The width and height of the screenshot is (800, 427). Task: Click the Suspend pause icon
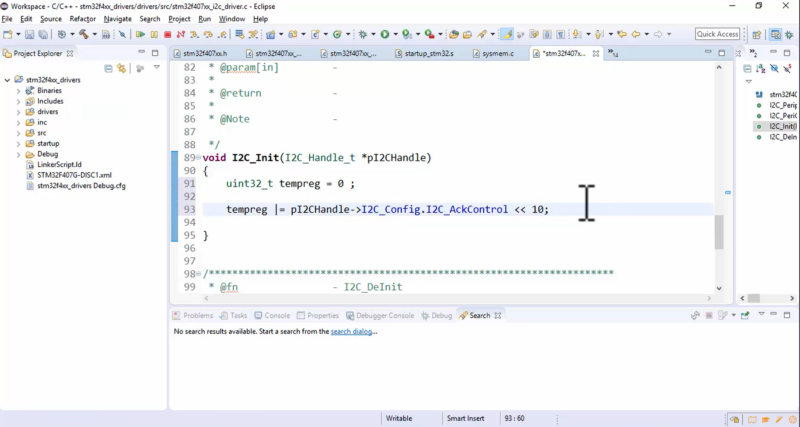point(154,34)
